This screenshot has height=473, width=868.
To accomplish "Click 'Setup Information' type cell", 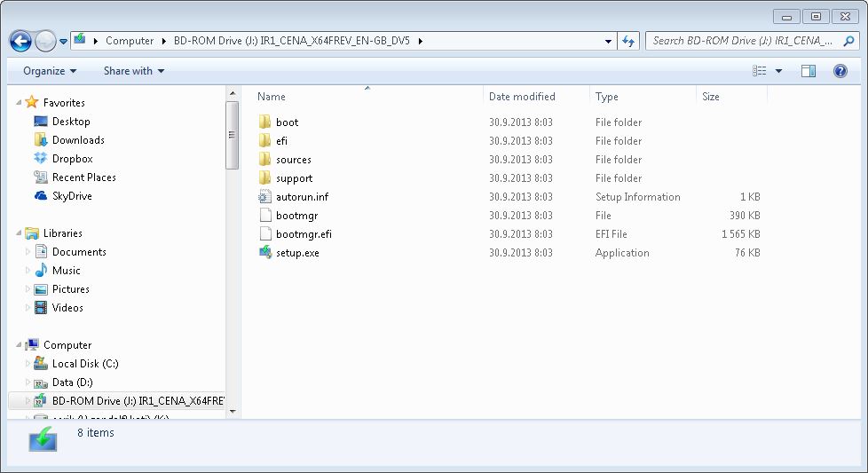I will (x=638, y=196).
